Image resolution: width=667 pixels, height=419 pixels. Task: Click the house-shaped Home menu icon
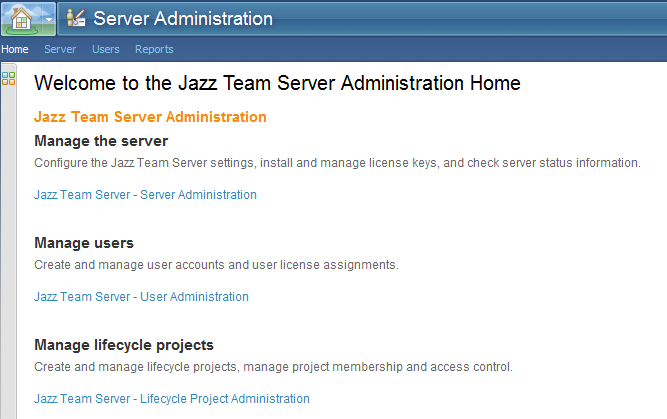(21, 19)
